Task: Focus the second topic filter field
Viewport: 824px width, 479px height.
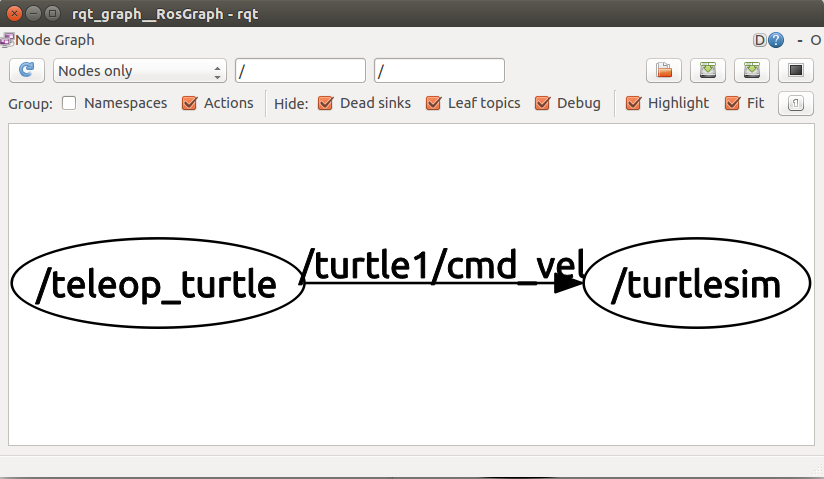Action: [x=439, y=70]
